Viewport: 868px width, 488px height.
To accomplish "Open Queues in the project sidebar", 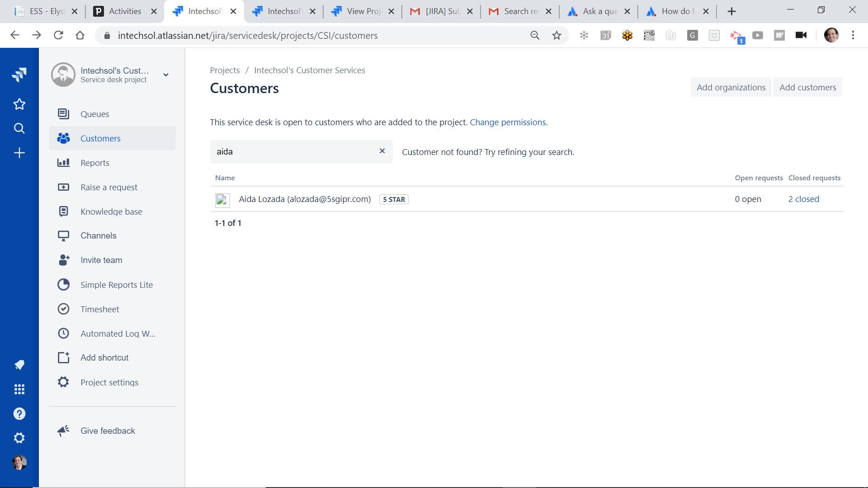I will tap(112, 114).
